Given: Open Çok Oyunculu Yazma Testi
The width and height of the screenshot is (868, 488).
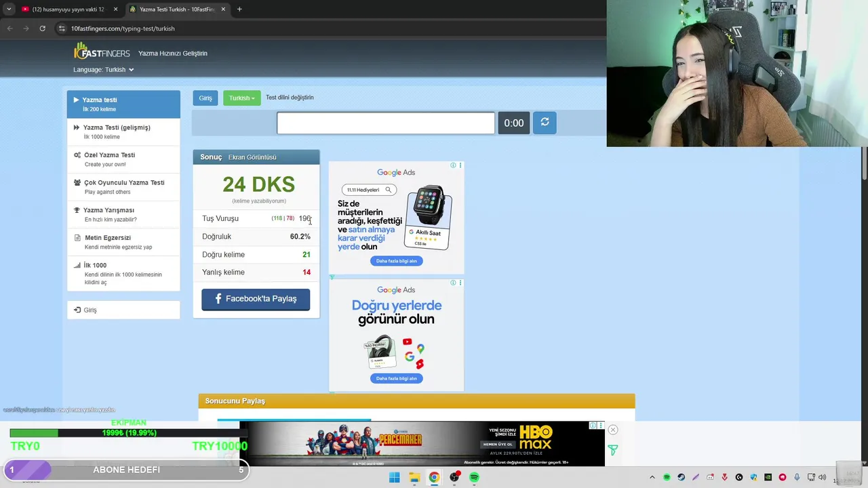Looking at the screenshot, I should coord(123,187).
